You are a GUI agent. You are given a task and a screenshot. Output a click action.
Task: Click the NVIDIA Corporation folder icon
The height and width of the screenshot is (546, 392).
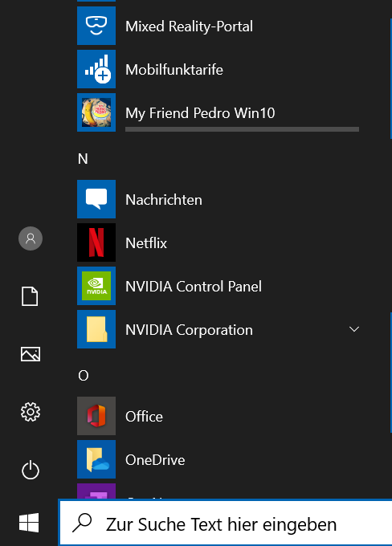(x=96, y=329)
